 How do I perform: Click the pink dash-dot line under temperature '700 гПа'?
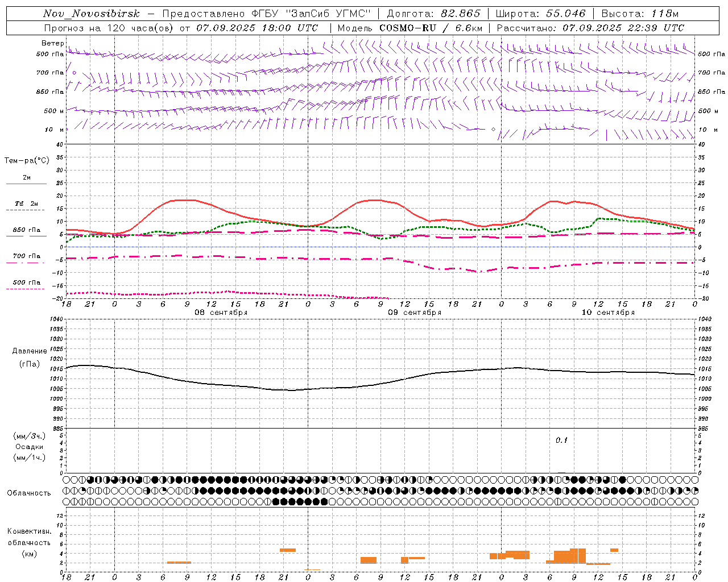click(26, 263)
